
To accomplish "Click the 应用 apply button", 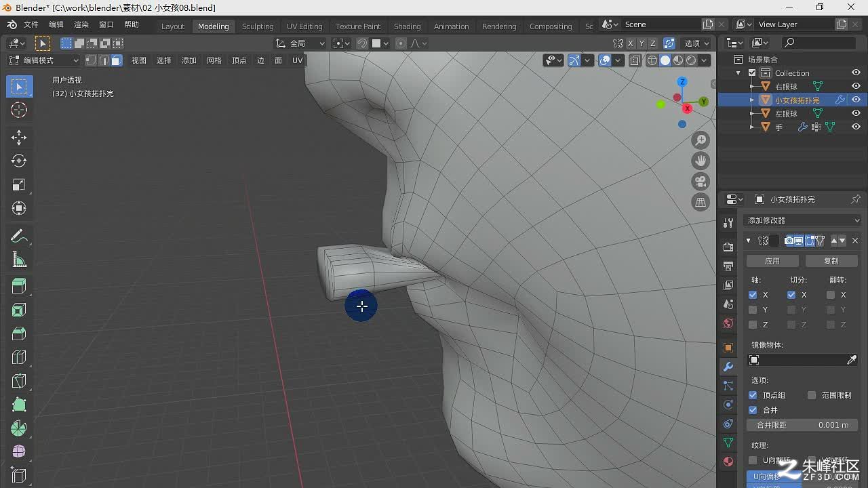I will [x=772, y=261].
